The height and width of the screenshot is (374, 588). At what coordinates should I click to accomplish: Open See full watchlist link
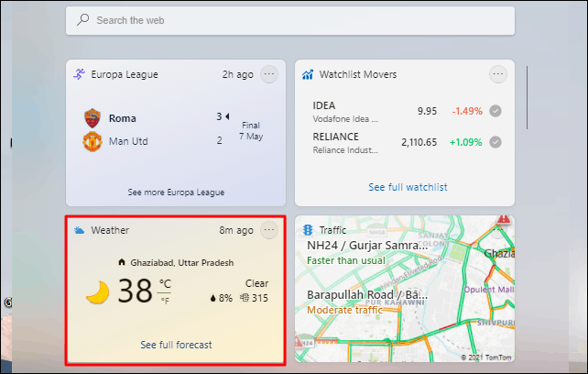pyautogui.click(x=408, y=187)
